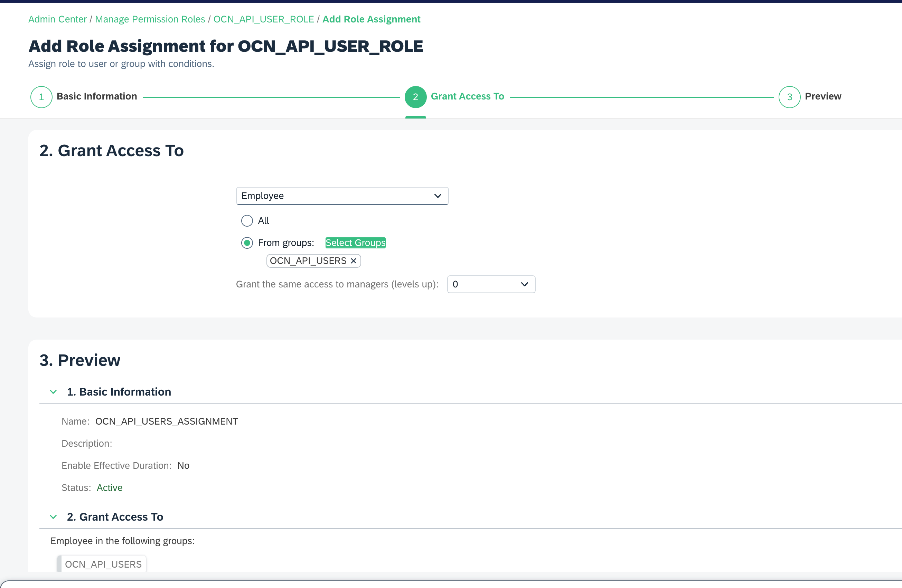Viewport: 902px width, 588px height.
Task: Open OCN_API_USER_ROLE breadcrumb link
Action: click(263, 19)
